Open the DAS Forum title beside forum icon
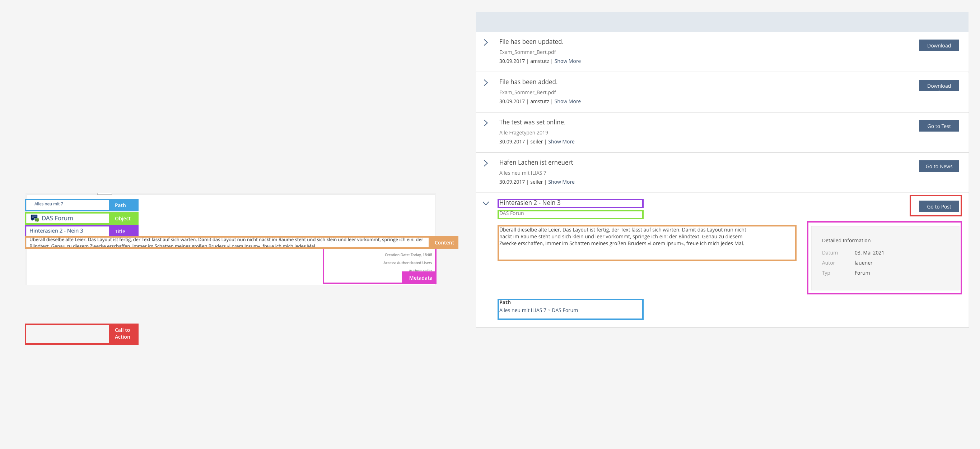 57,218
